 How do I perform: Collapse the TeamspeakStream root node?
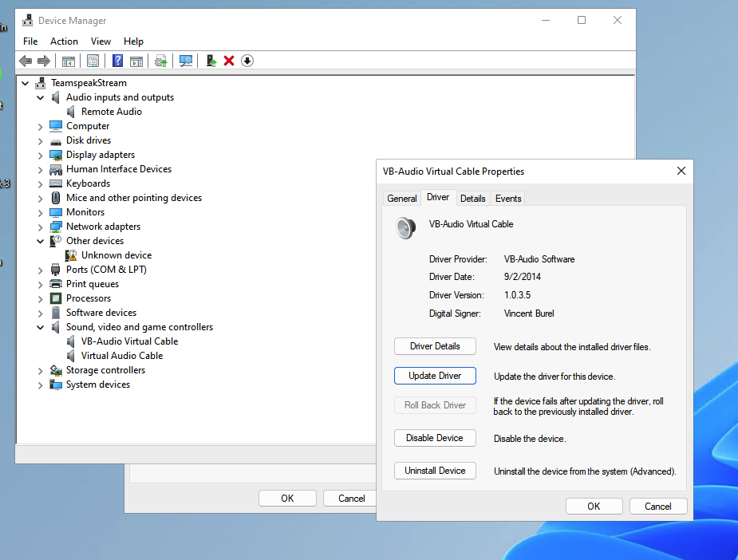[x=26, y=83]
